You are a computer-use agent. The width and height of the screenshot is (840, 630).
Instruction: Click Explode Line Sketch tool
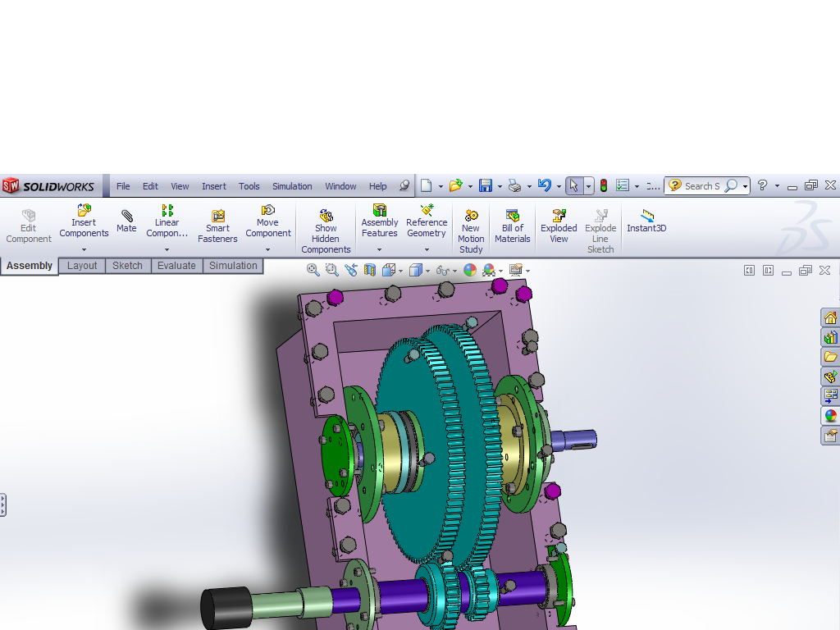(x=600, y=231)
